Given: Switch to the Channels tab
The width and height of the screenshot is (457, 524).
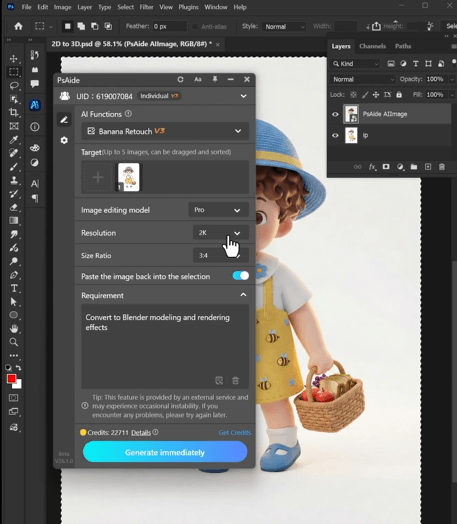Looking at the screenshot, I should [372, 46].
